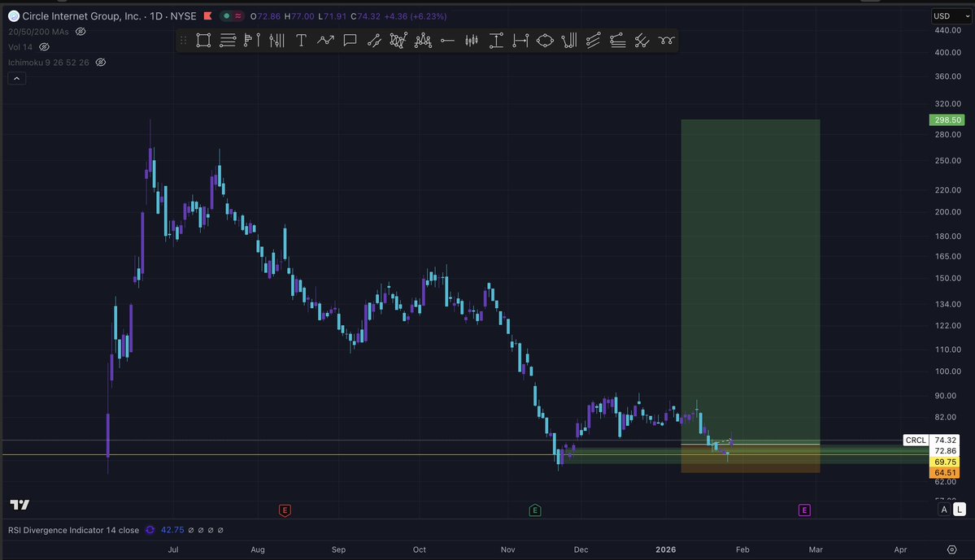Show the Ichimoku 9 26 52 26 indicator
The width and height of the screenshot is (975, 560).
pos(101,62)
